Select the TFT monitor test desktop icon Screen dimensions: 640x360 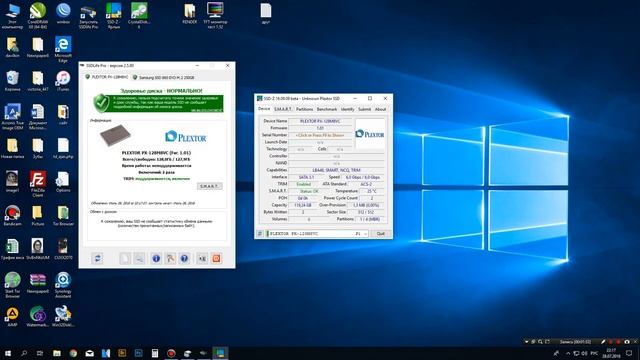[215, 15]
